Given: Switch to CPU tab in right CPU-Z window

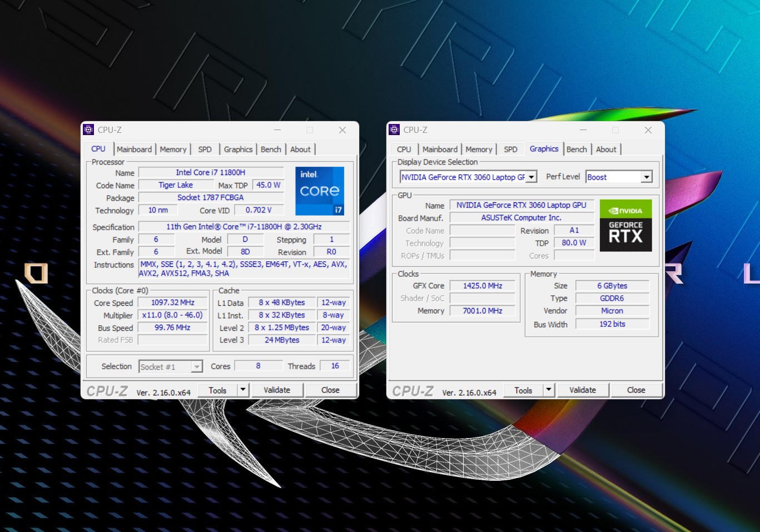Looking at the screenshot, I should pyautogui.click(x=404, y=149).
